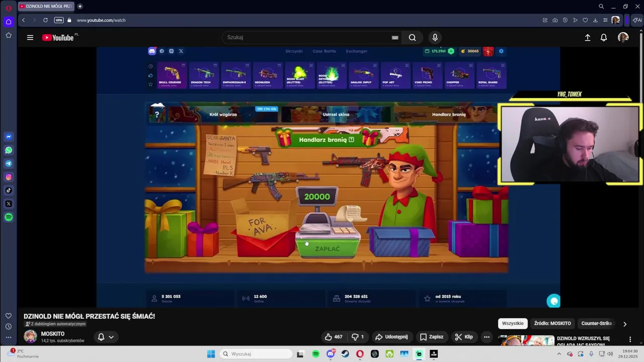This screenshot has width=644, height=362.
Task: Open Steam from the taskbar
Action: tap(345, 354)
